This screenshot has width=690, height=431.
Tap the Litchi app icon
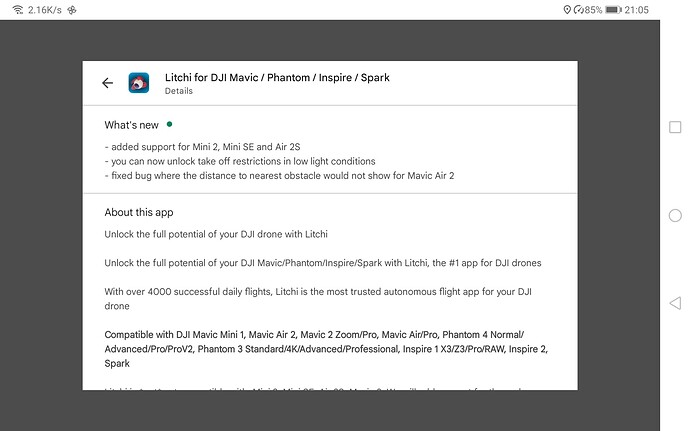tap(139, 83)
